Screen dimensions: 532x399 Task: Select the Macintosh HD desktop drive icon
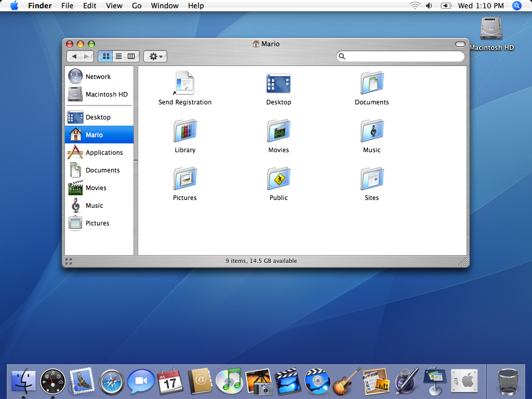point(491,29)
